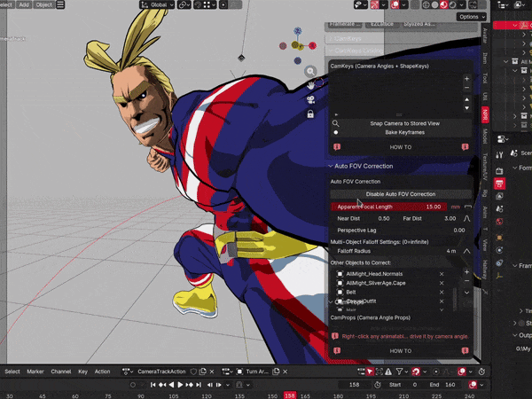
Task: Open timeline filter funnel dropdown
Action: point(402,372)
